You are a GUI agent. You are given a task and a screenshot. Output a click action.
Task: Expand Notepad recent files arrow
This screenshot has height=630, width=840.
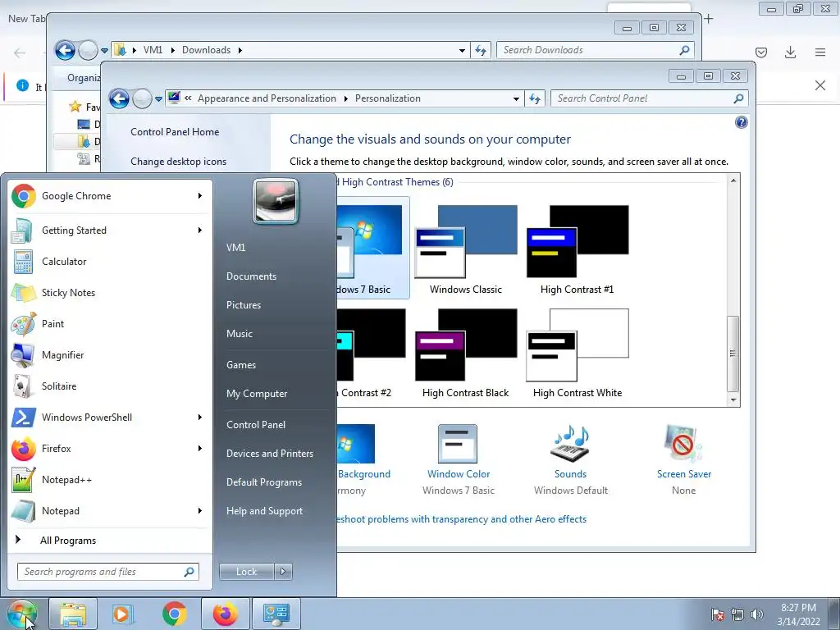pyautogui.click(x=200, y=511)
